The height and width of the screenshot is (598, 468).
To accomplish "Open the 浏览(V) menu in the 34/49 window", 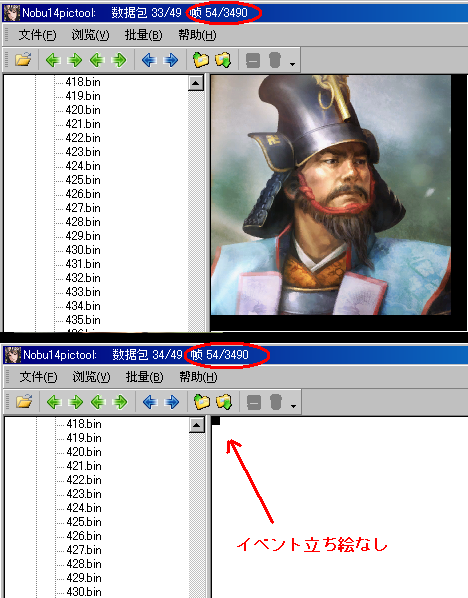I will [92, 377].
